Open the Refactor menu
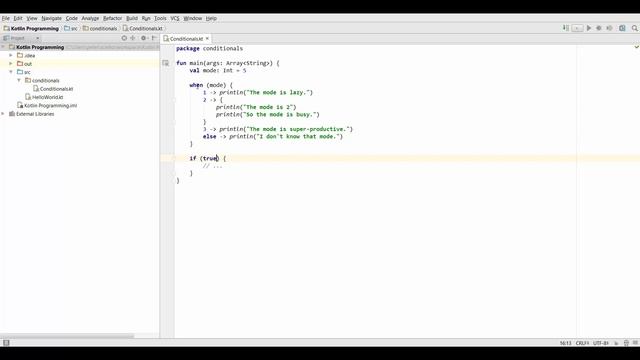The width and height of the screenshot is (640, 360). (x=112, y=18)
